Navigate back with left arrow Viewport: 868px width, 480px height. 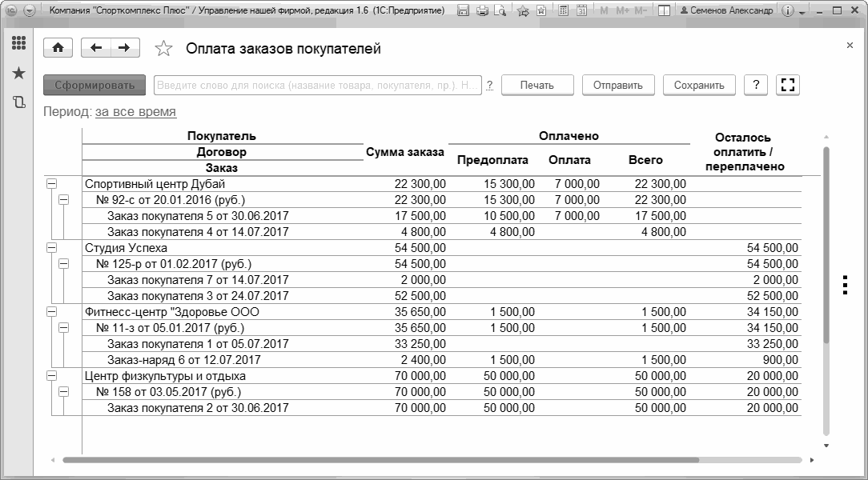[x=96, y=48]
